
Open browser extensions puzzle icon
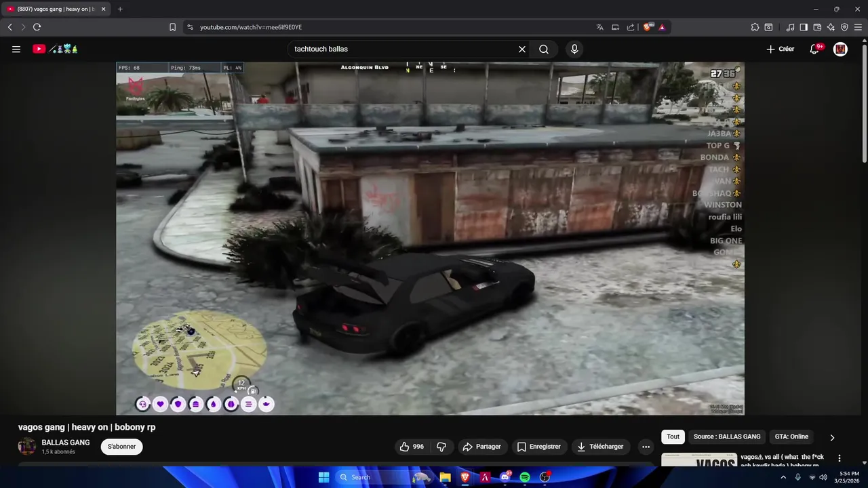pyautogui.click(x=755, y=27)
